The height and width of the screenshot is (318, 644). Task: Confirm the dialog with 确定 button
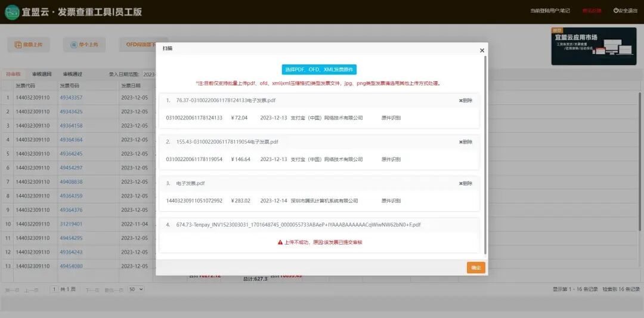tap(476, 267)
